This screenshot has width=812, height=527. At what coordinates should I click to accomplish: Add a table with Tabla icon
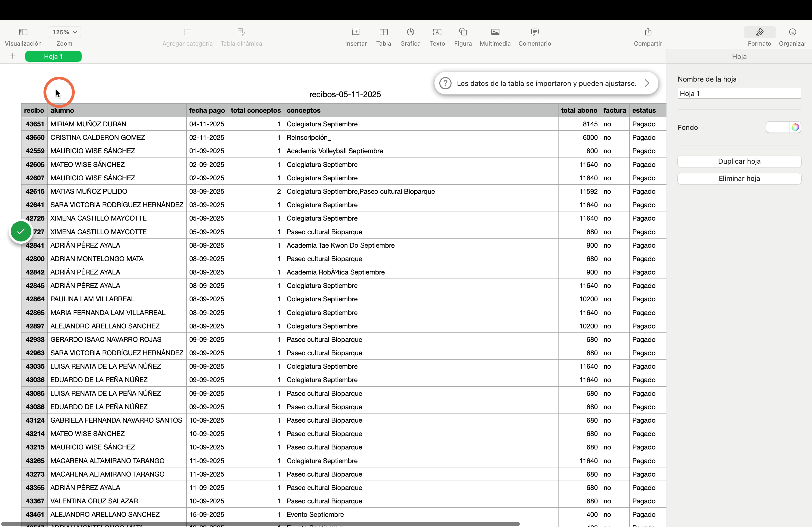click(383, 32)
